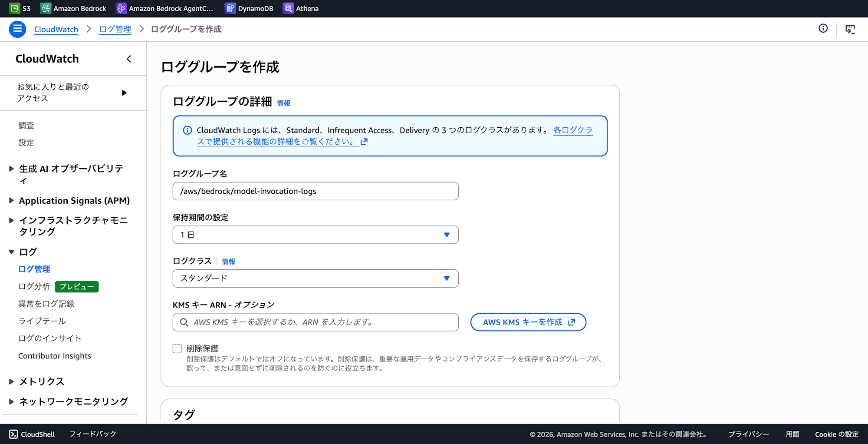
Task: Click the KMS キー ARN search field
Action: click(x=316, y=322)
